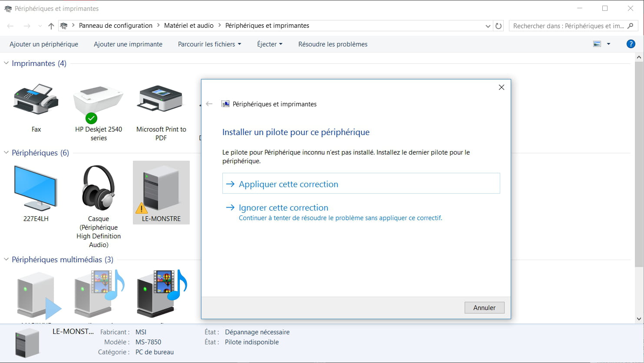Go up one folder level with arrow
The image size is (644, 363).
click(x=51, y=26)
